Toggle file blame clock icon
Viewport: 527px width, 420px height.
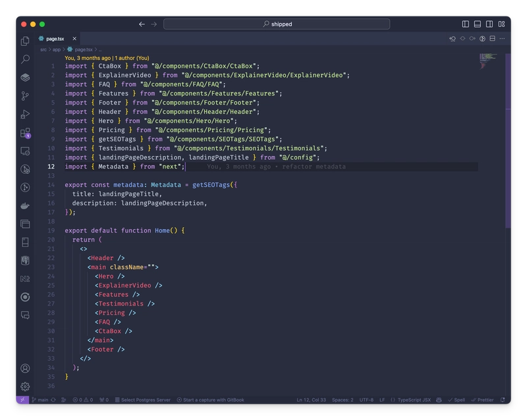[482, 39]
